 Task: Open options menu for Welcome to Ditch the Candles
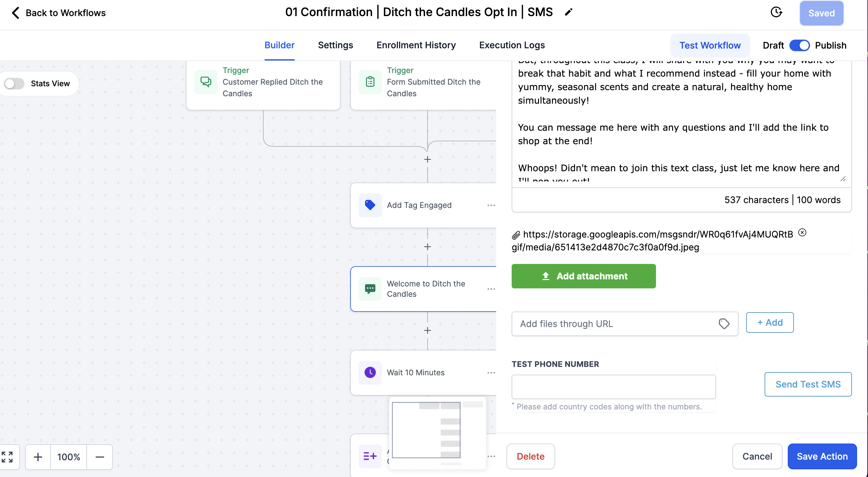click(x=491, y=289)
